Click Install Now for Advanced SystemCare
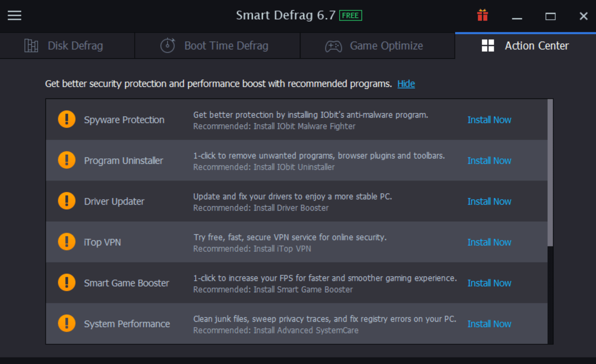This screenshot has width=596, height=364. click(x=489, y=324)
